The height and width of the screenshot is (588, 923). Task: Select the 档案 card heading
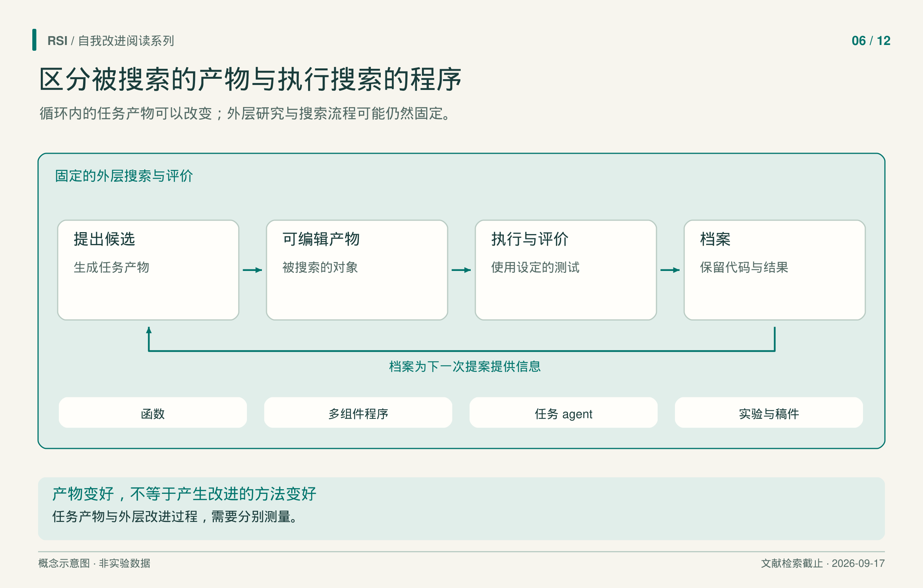(x=715, y=239)
